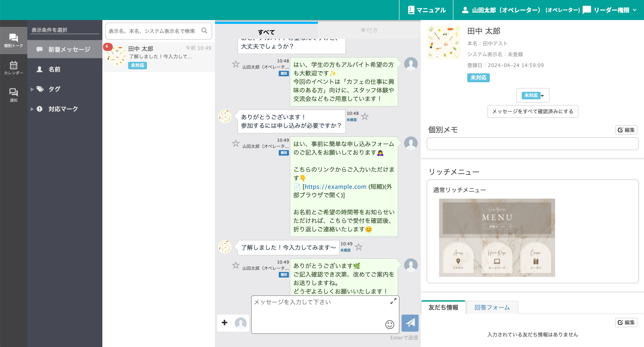Open the 未対応 status dropdown

533,96
